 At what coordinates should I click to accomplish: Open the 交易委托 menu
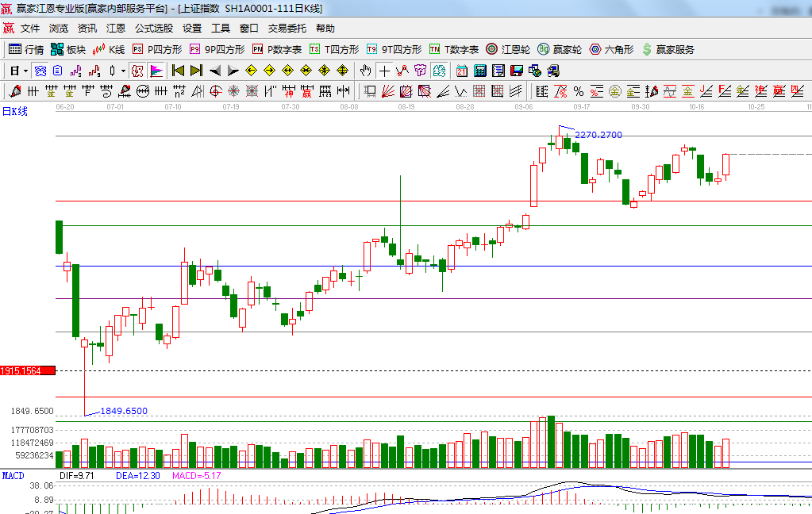pyautogui.click(x=287, y=28)
